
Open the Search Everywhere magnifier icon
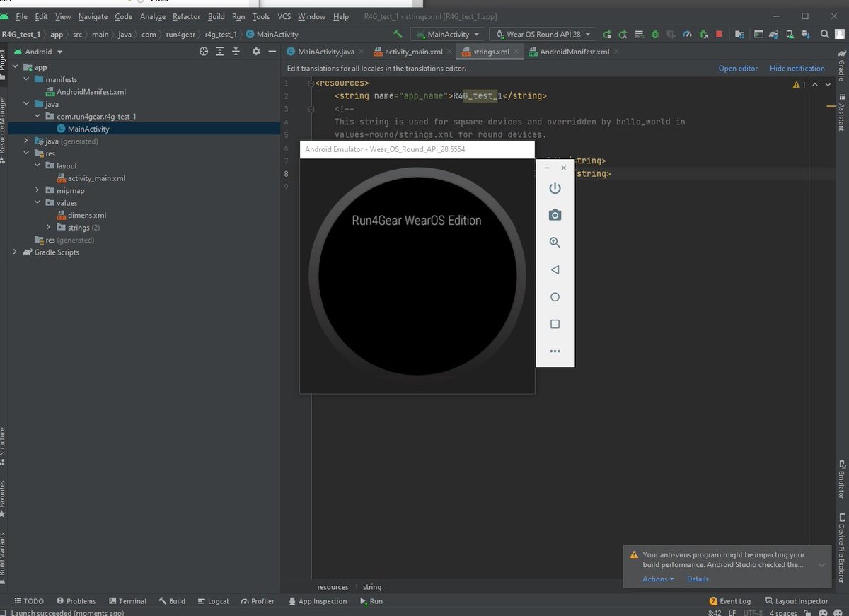click(x=824, y=34)
